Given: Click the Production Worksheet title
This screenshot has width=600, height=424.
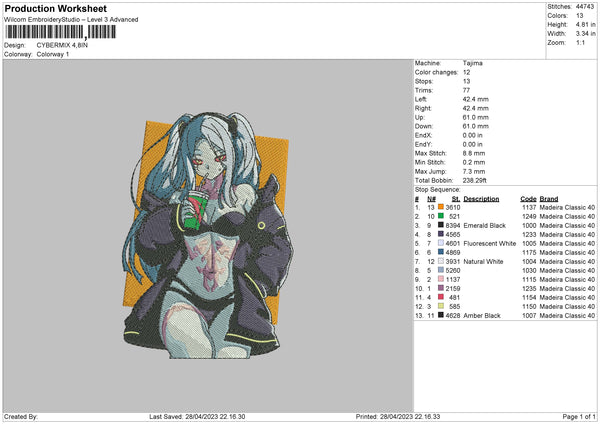Looking at the screenshot, I should click(55, 8).
